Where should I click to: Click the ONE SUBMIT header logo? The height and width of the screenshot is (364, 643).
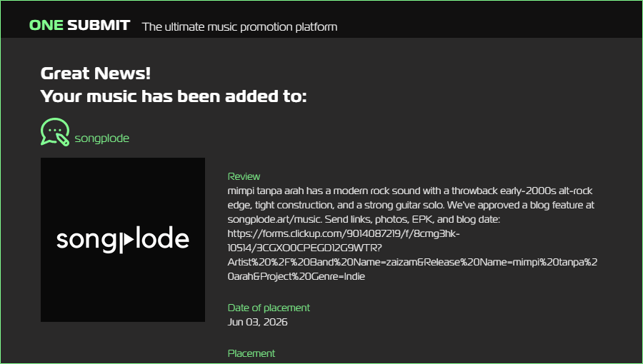[x=79, y=26]
